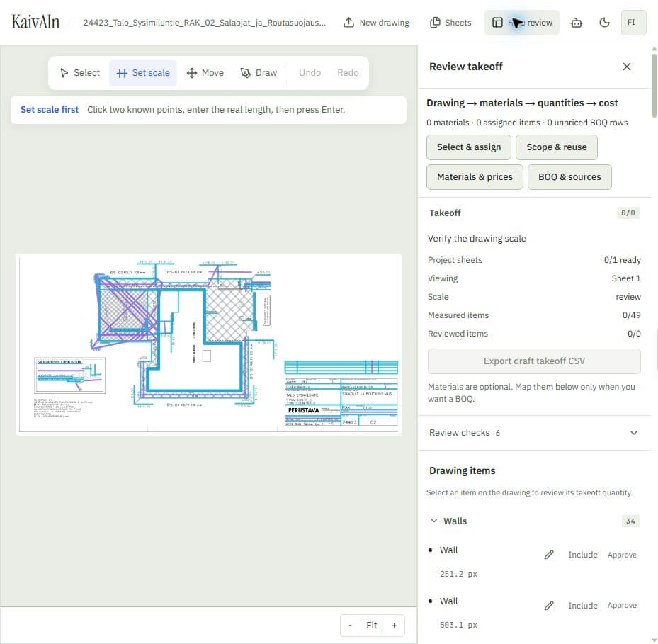Image resolution: width=658 pixels, height=644 pixels.
Task: Toggle Include for the second Wall
Action: [x=582, y=605]
